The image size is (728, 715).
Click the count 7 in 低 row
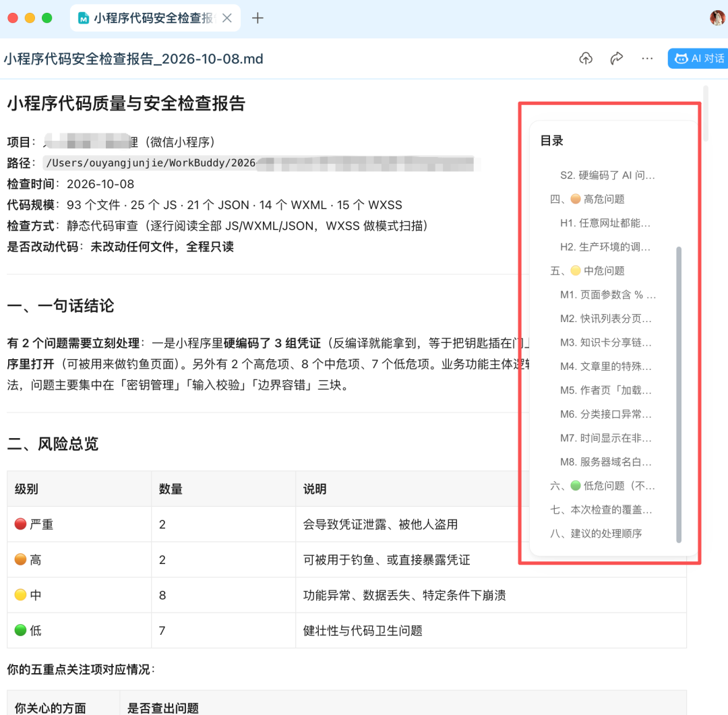tap(162, 631)
